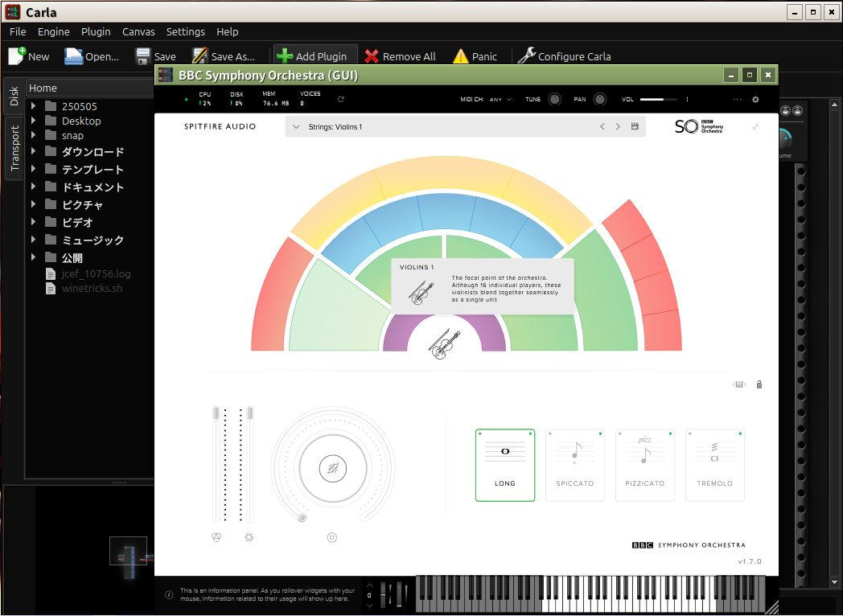Open the Engine menu
Image resolution: width=843 pixels, height=616 pixels.
pyautogui.click(x=53, y=31)
